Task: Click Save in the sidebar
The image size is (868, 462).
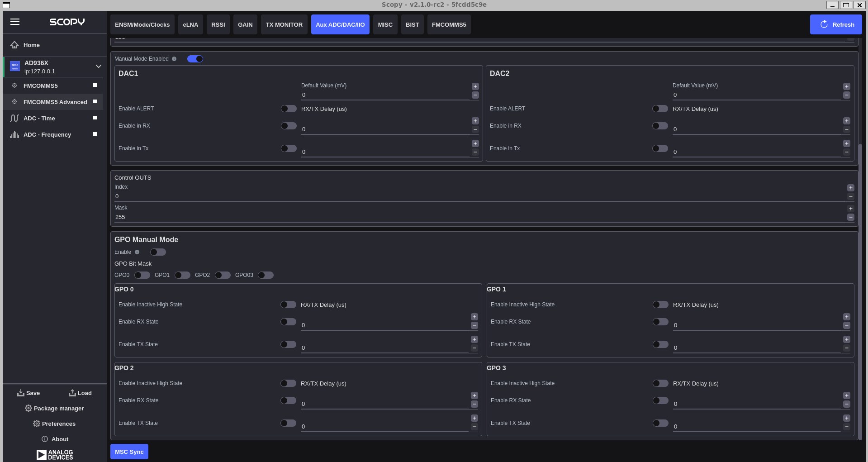Action: pos(28,393)
